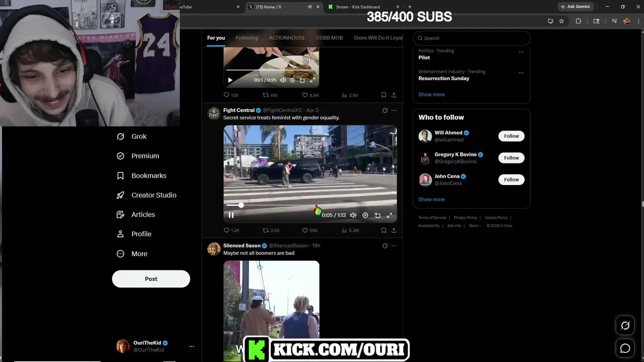
Task: Toggle picture-in-picture on Fight Central video
Action: coord(377,215)
